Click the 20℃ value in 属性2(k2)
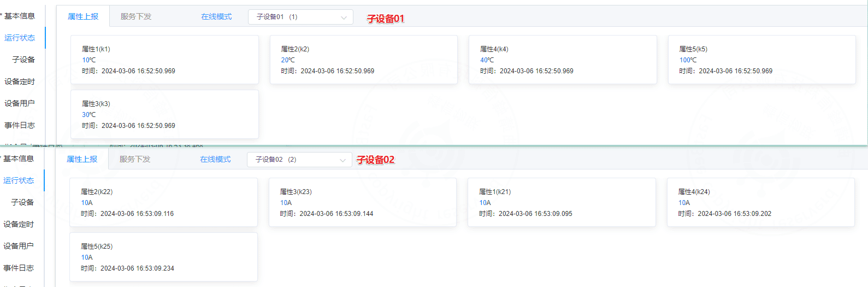The height and width of the screenshot is (287, 868). pos(288,60)
